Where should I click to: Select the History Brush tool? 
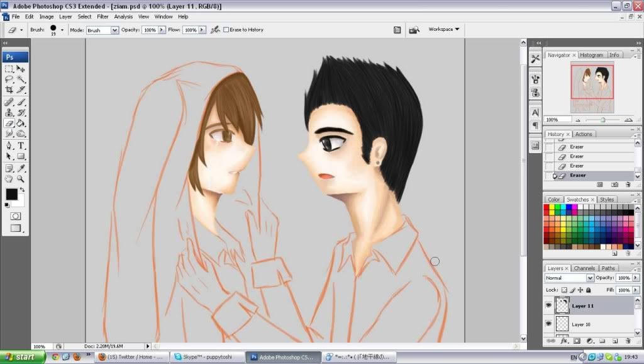coord(21,112)
